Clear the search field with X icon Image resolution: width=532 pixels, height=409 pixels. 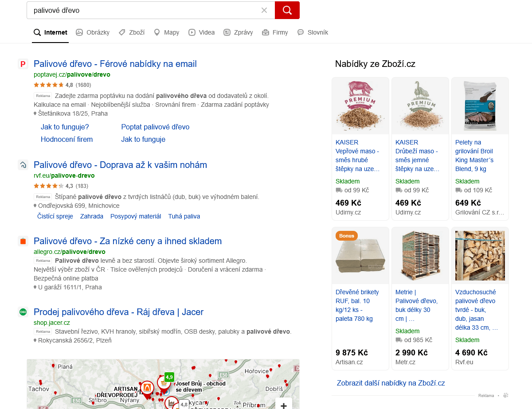coord(264,10)
